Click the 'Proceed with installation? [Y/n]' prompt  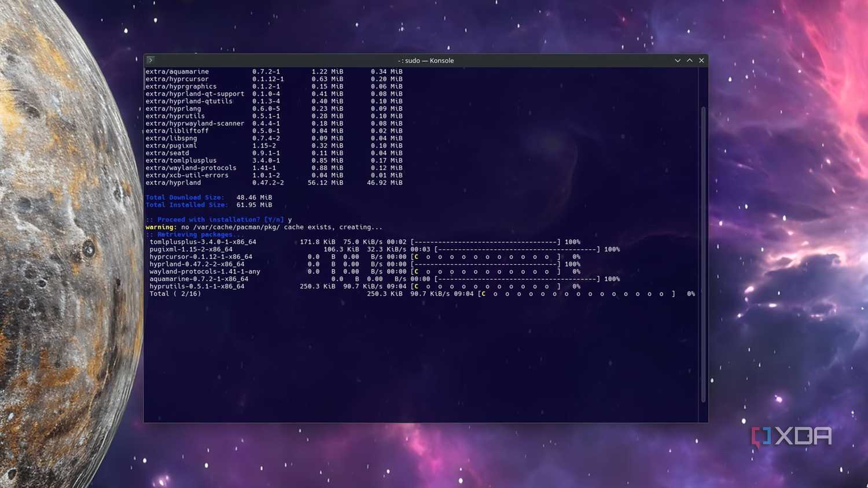click(x=215, y=220)
